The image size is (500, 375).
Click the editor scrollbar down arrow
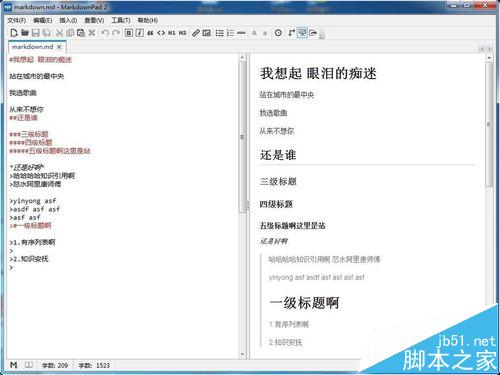[x=242, y=354]
